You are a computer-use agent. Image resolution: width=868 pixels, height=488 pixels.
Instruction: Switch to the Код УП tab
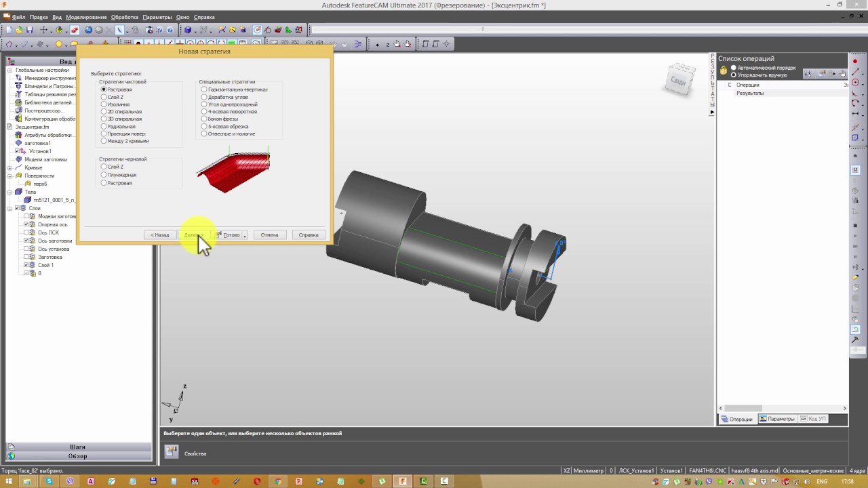pos(813,419)
